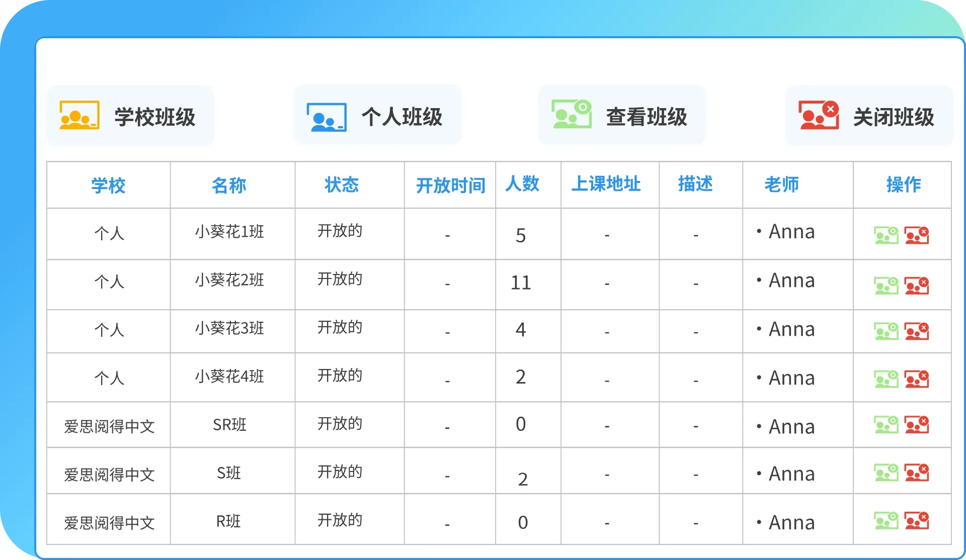
Task: Click the 名称 column header
Action: (229, 185)
